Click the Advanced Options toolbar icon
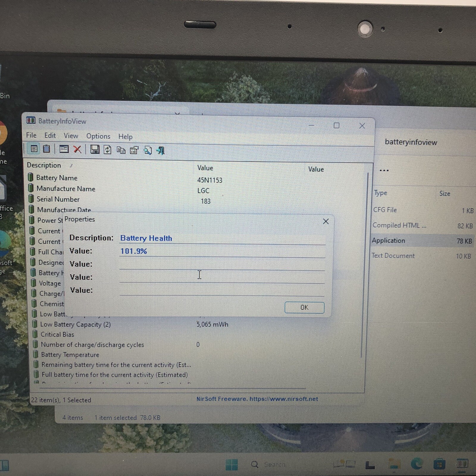The image size is (476, 476). [x=134, y=150]
